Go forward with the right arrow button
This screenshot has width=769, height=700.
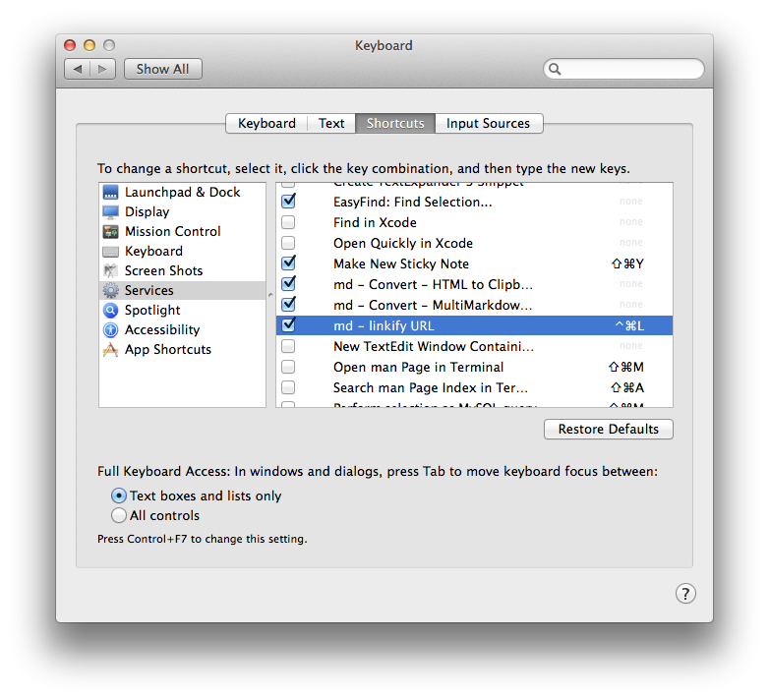coord(102,69)
